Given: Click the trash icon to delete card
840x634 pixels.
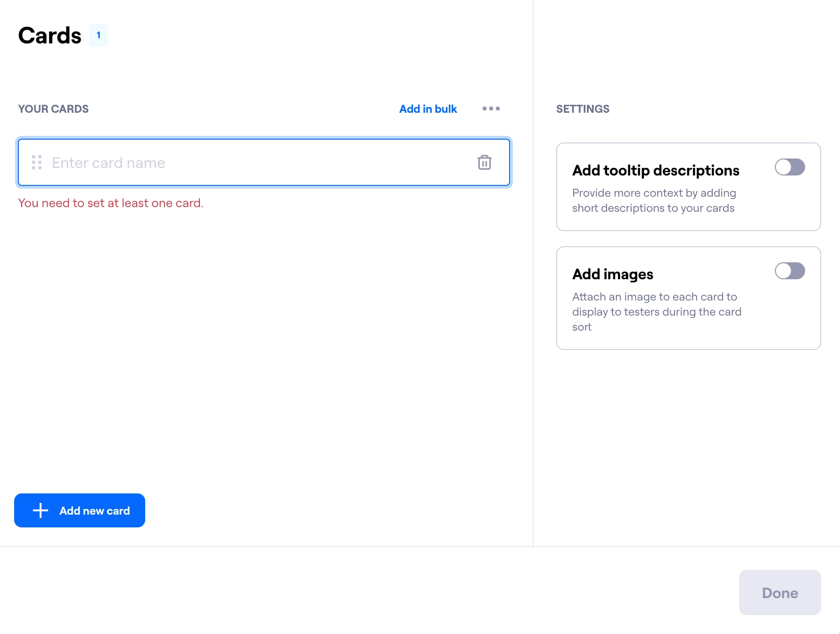Looking at the screenshot, I should [484, 162].
